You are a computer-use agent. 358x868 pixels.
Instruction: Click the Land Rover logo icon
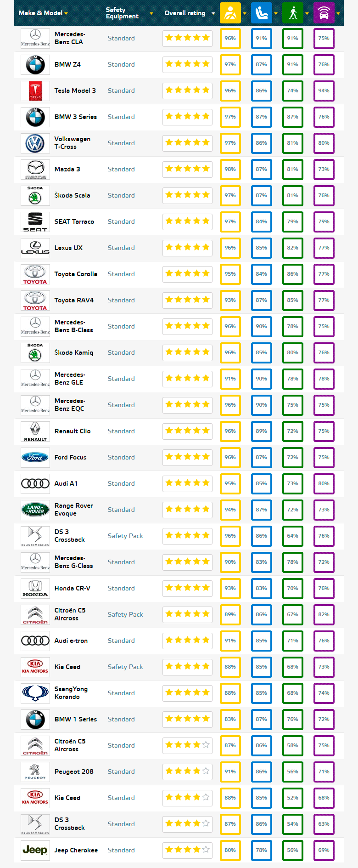(35, 510)
